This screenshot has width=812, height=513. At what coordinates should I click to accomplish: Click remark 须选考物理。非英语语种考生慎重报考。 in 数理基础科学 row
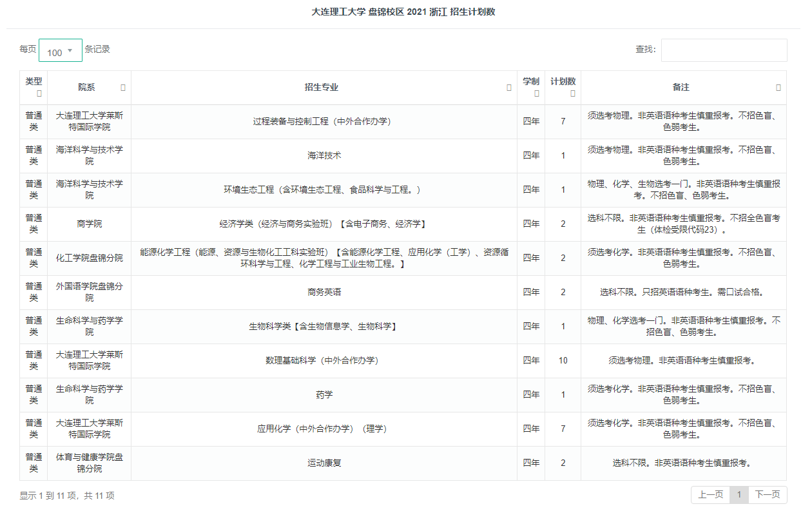point(683,360)
